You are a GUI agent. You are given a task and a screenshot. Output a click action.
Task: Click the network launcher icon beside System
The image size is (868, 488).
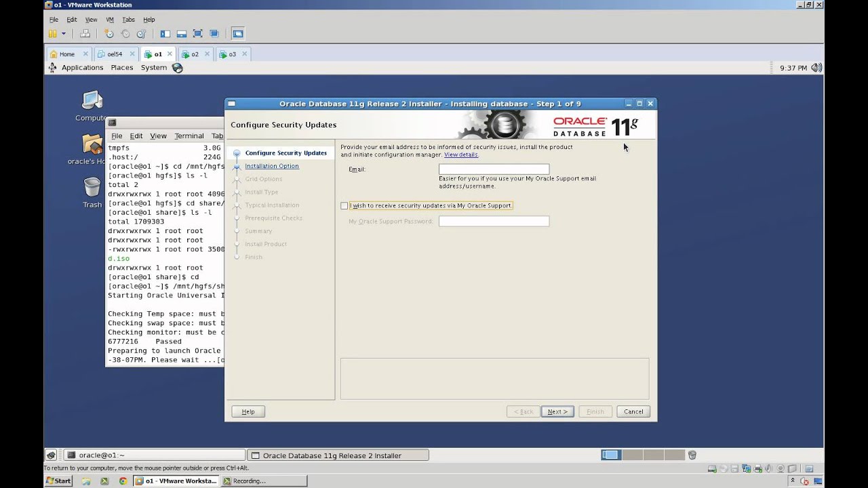[x=178, y=68]
